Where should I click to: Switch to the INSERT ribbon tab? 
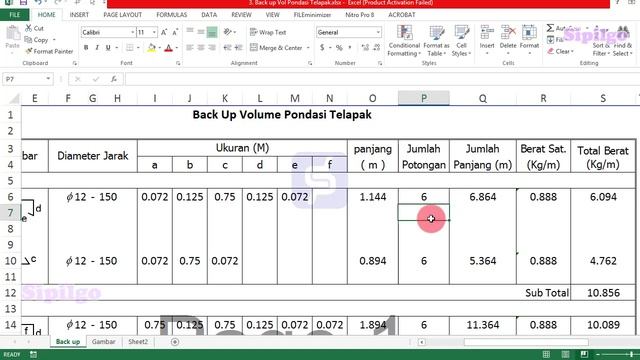(x=79, y=15)
